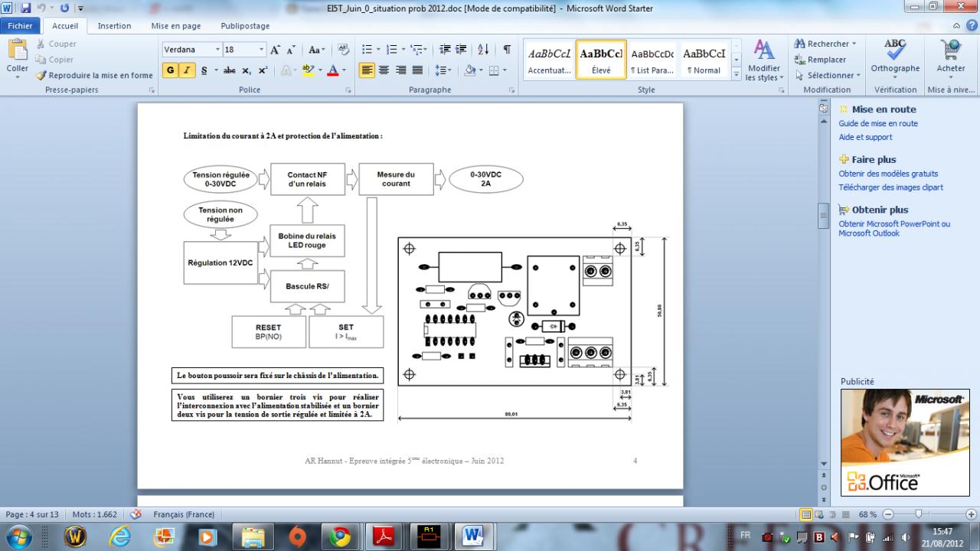Redo with the repeat arrow icon
980x551 pixels.
point(63,8)
